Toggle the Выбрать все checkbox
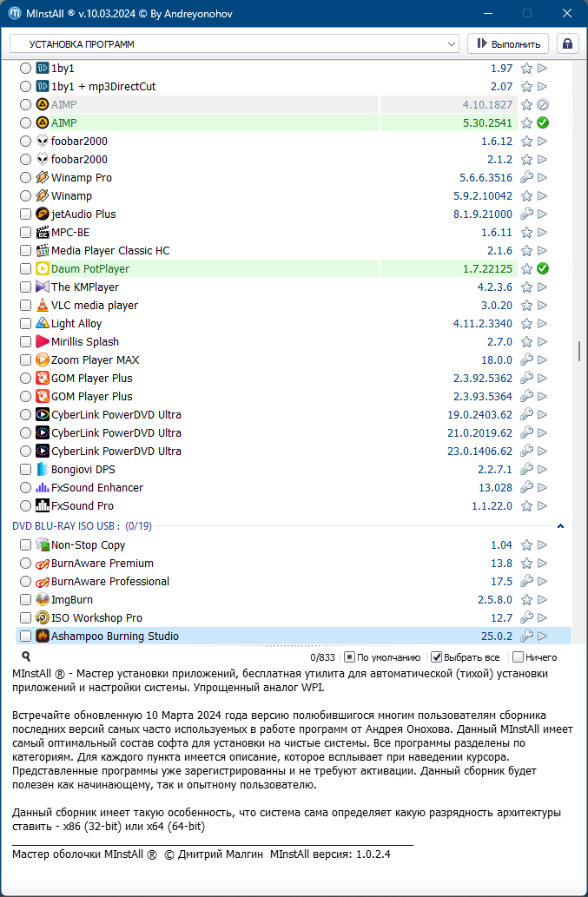 [x=437, y=657]
